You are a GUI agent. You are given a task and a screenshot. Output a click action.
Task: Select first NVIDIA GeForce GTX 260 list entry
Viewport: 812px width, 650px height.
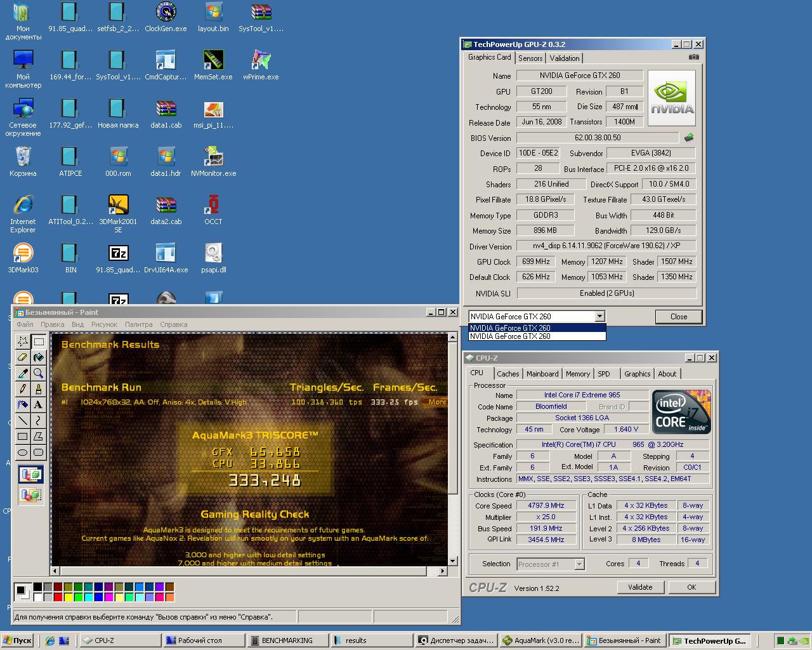(x=537, y=328)
